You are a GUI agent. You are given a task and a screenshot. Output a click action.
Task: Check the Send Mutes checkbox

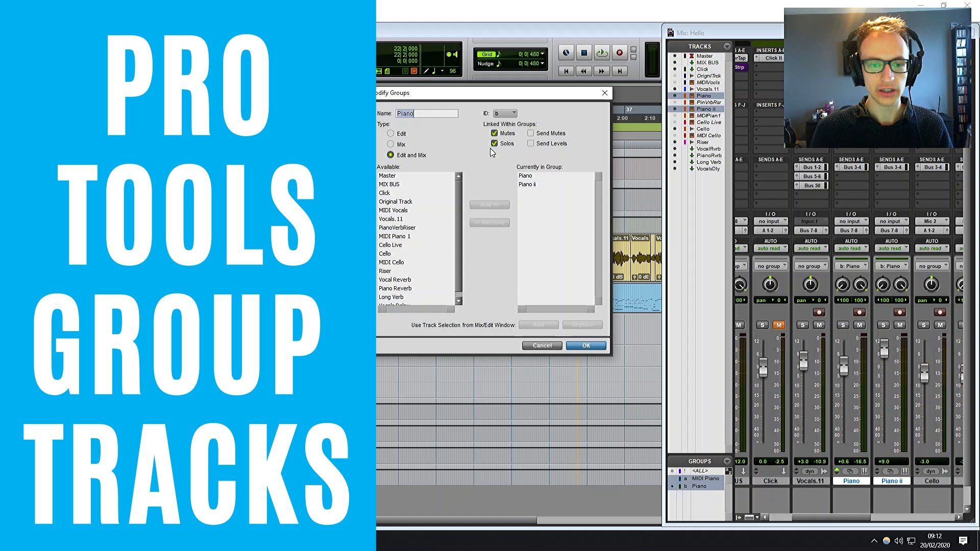(531, 133)
